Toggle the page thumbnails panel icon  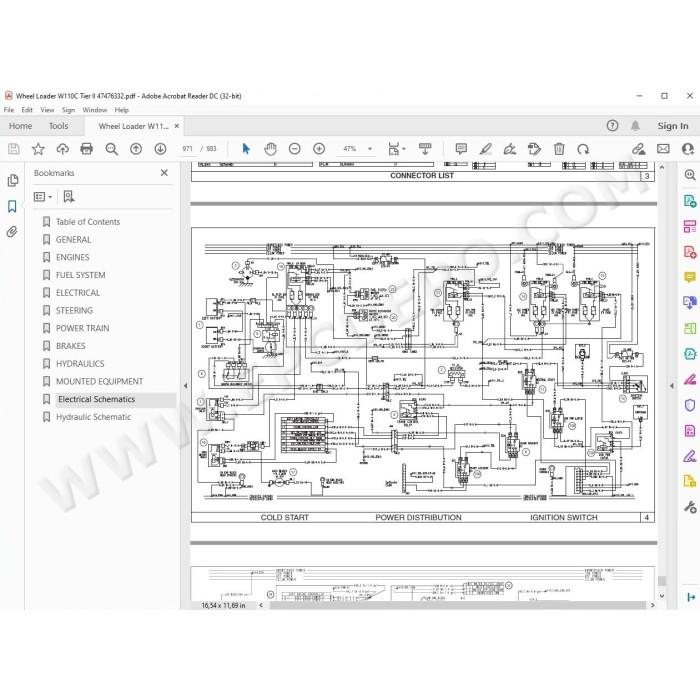click(x=12, y=180)
